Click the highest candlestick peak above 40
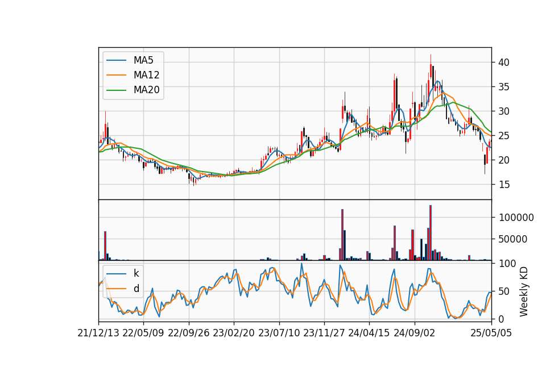The width and height of the screenshot is (546, 392). tap(431, 66)
